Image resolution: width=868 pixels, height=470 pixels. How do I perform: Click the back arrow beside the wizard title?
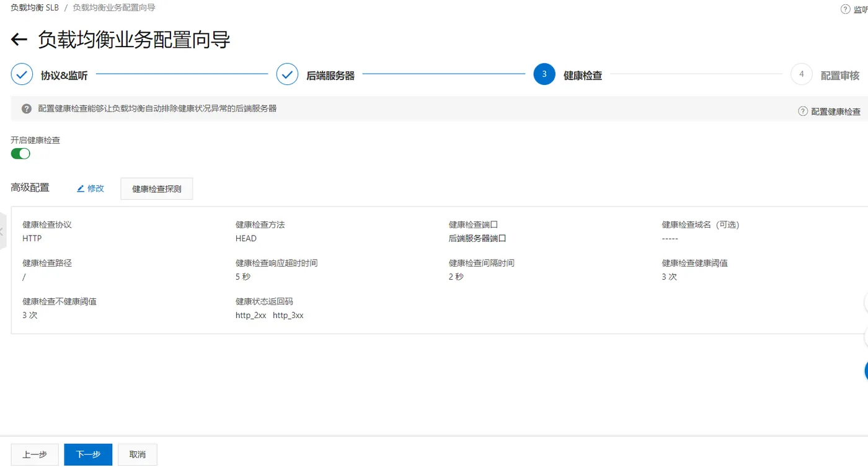click(x=19, y=40)
